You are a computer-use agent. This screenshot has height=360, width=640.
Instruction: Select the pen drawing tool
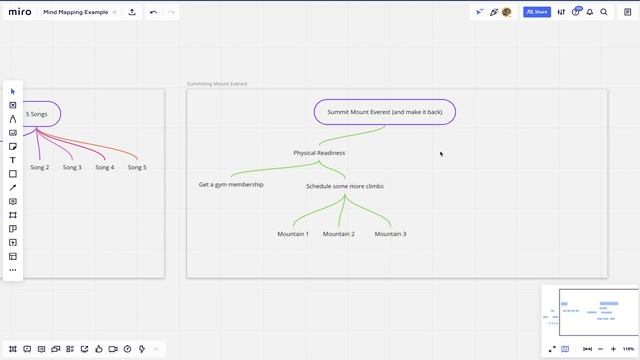tap(13, 119)
